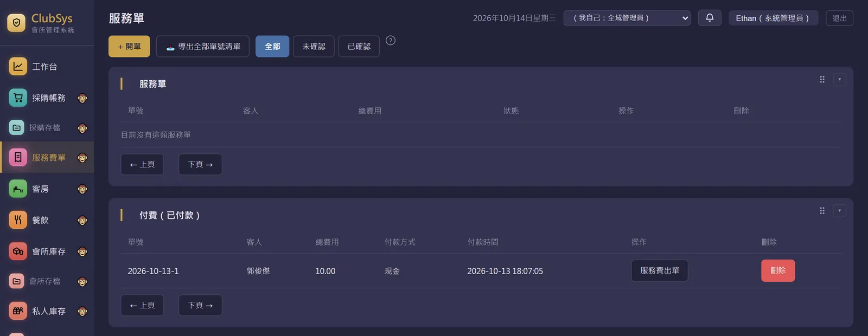This screenshot has height=336, width=868.
Task: Open the 私人庫存 gift icon
Action: [18, 311]
